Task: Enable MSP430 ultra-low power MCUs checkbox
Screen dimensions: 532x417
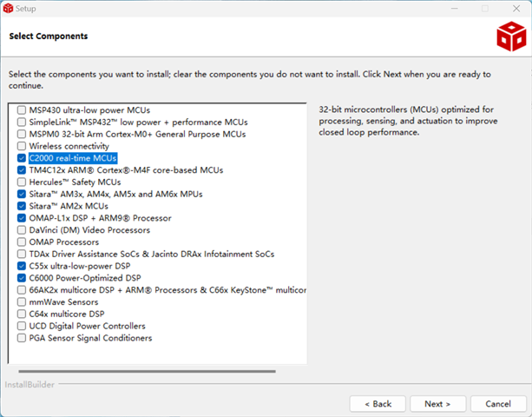Action: tap(22, 111)
